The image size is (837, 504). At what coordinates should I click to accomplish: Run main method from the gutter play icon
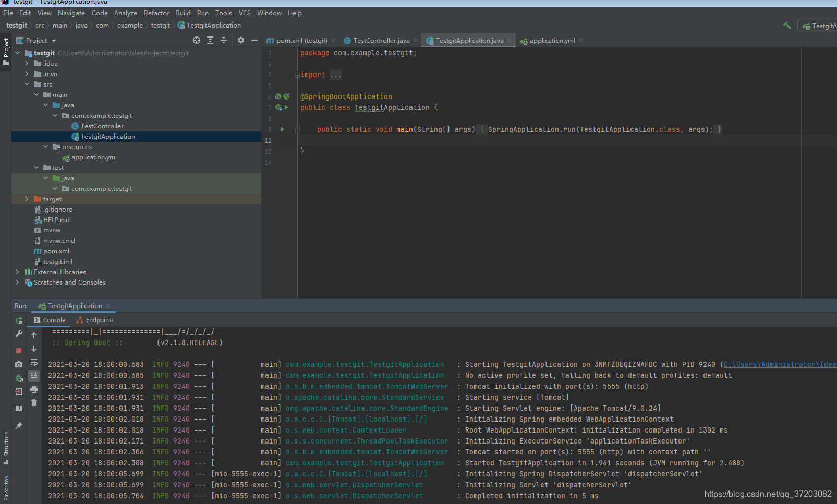(x=282, y=129)
